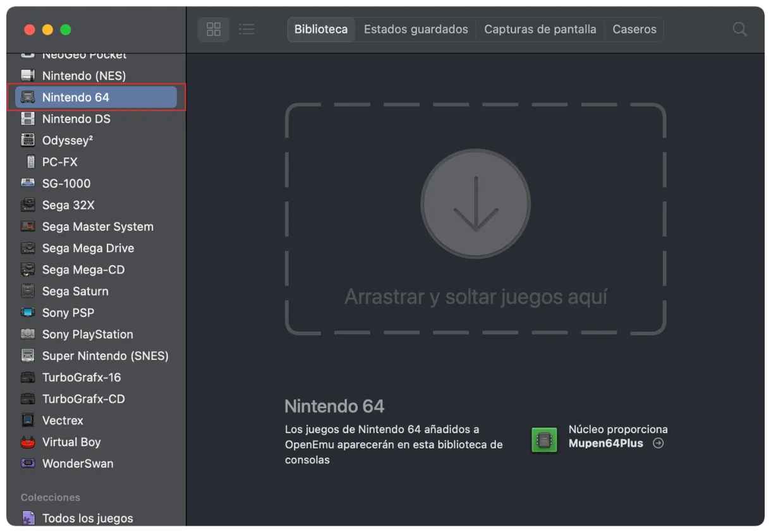Click the green Mupen64Plus core chip icon

click(x=543, y=440)
